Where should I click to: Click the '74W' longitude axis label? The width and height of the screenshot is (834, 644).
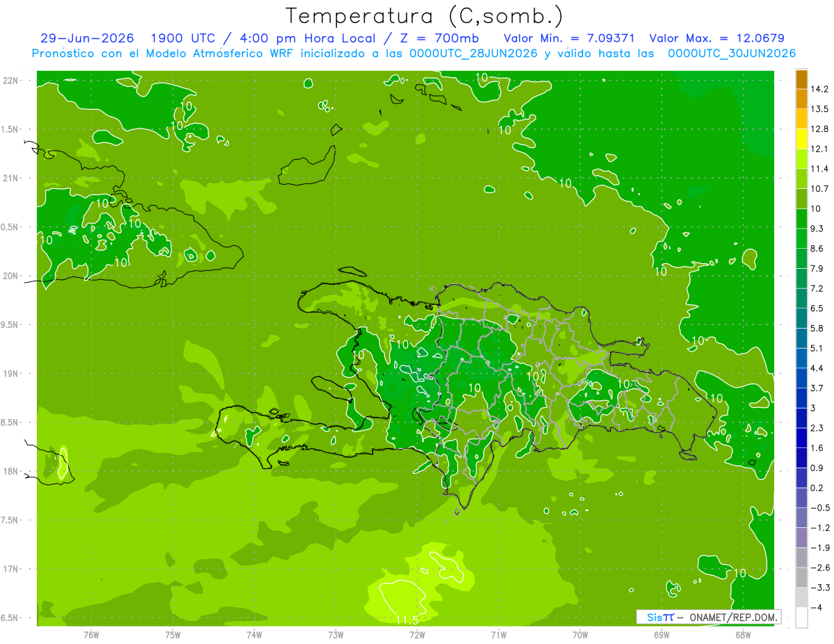[x=254, y=635]
